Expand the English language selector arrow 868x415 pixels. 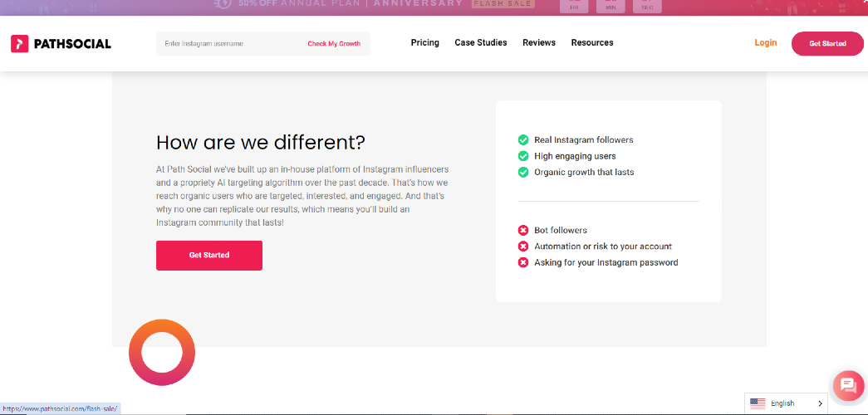click(x=820, y=403)
